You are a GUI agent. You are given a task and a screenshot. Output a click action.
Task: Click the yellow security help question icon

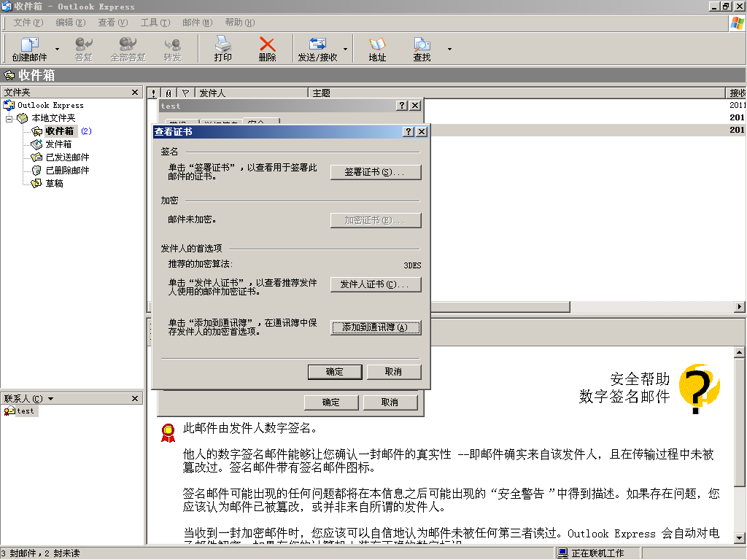coord(699,389)
